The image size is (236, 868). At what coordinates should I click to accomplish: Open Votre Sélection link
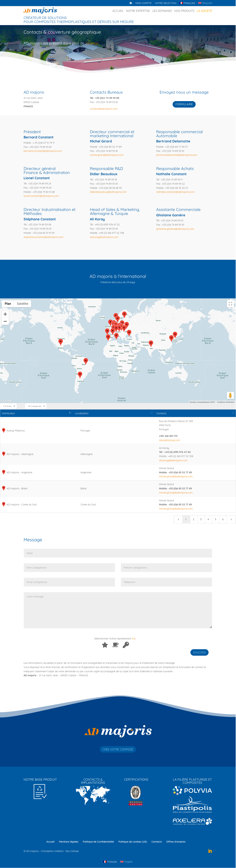(165, 3)
